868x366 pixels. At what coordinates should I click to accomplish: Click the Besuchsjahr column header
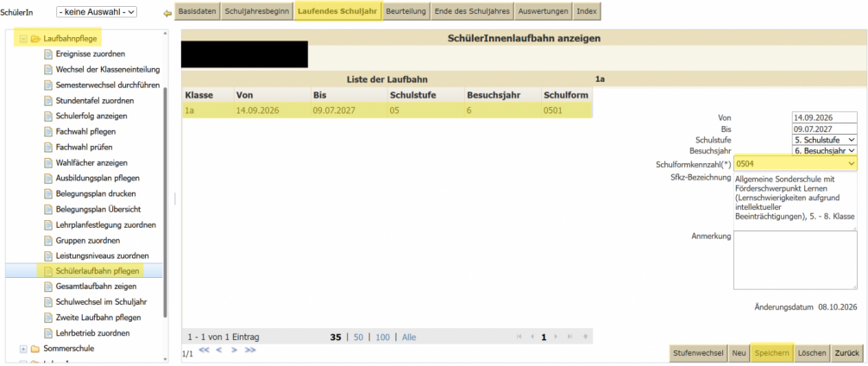point(501,95)
